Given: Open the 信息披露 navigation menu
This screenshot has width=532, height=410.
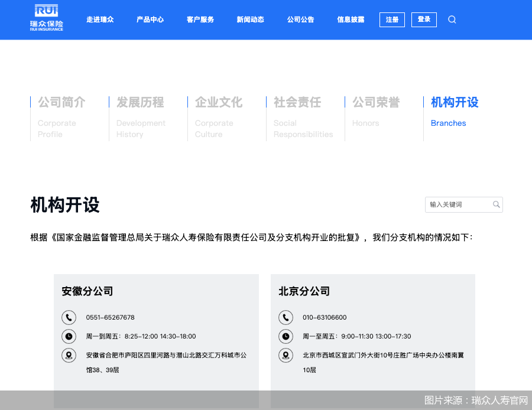Looking at the screenshot, I should tap(350, 19).
